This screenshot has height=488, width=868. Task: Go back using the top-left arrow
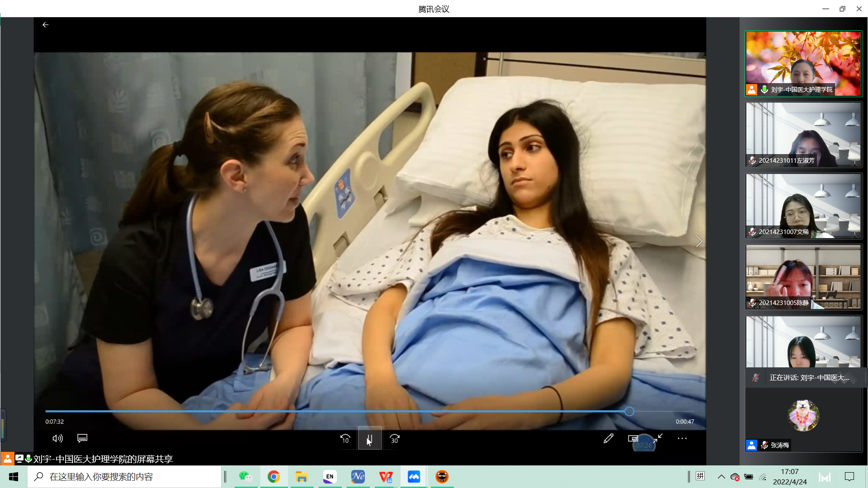45,25
